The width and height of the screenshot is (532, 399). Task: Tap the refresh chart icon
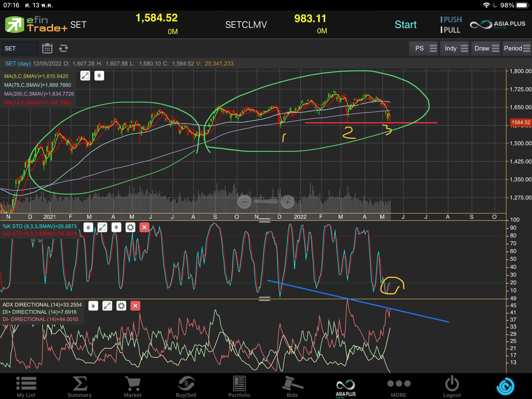[x=63, y=48]
